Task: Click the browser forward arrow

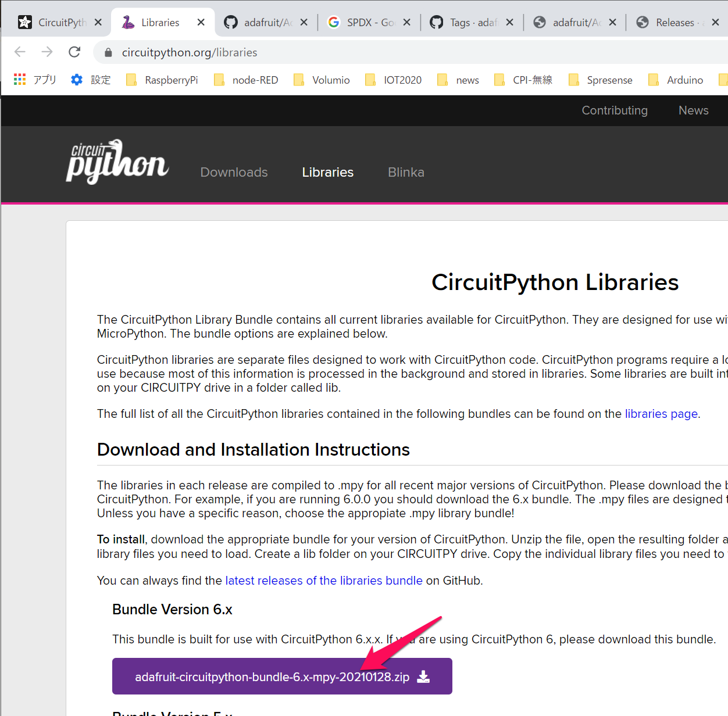Action: [x=47, y=52]
